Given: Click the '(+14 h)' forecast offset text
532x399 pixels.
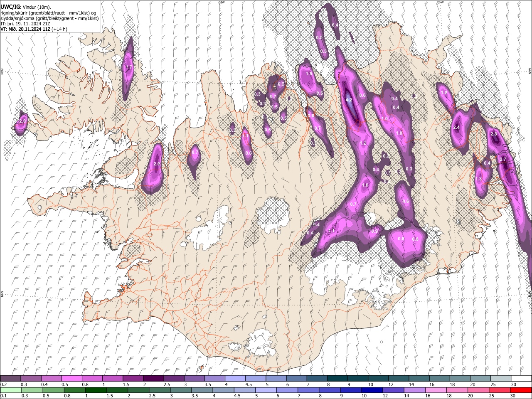Looking at the screenshot, I should pos(60,29).
